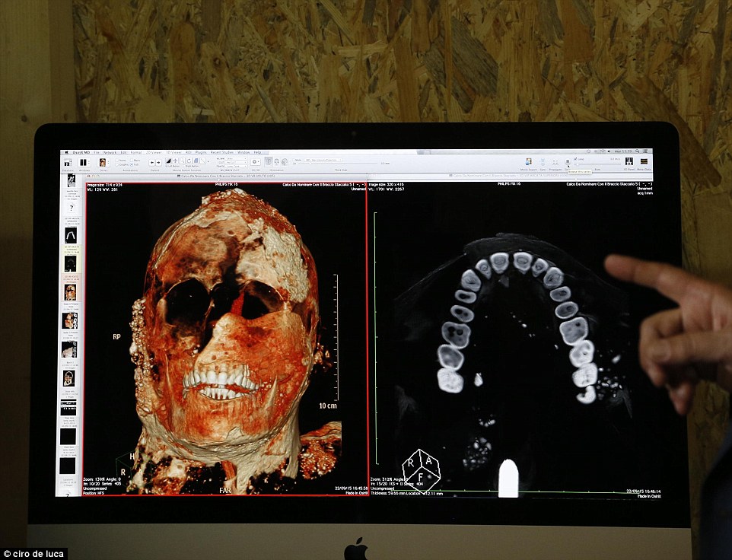The width and height of the screenshot is (732, 560).
Task: Select the Neck series thumbnail in sidebar
Action: tap(68, 377)
